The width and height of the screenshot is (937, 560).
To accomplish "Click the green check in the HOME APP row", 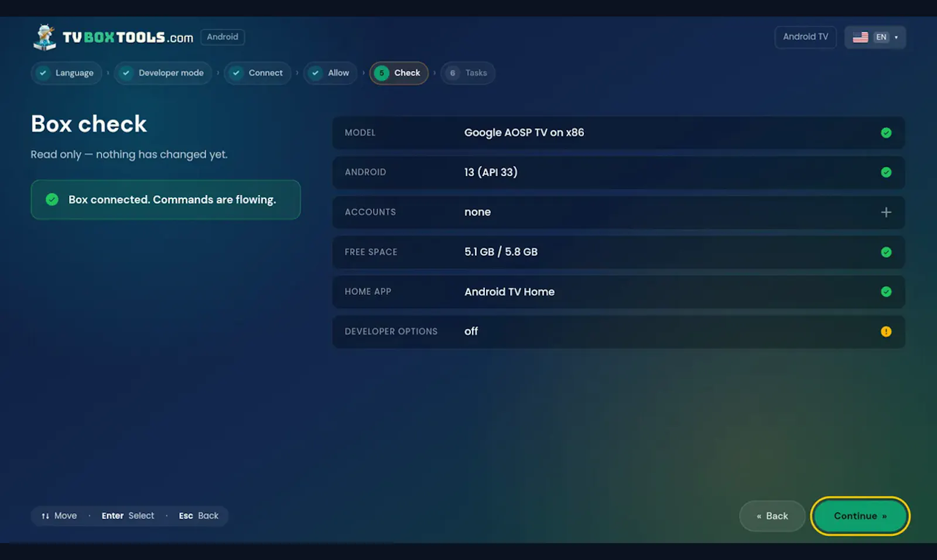I will pos(886,291).
